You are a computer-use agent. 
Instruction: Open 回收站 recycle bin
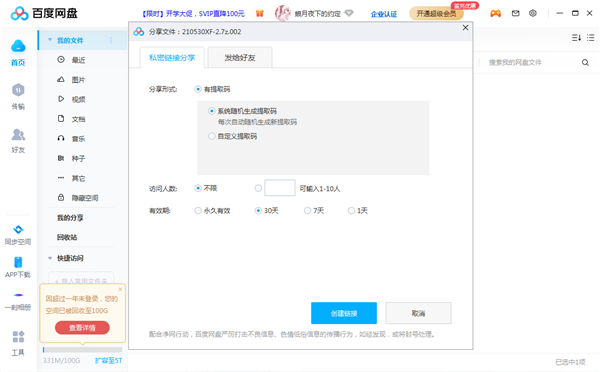point(67,237)
